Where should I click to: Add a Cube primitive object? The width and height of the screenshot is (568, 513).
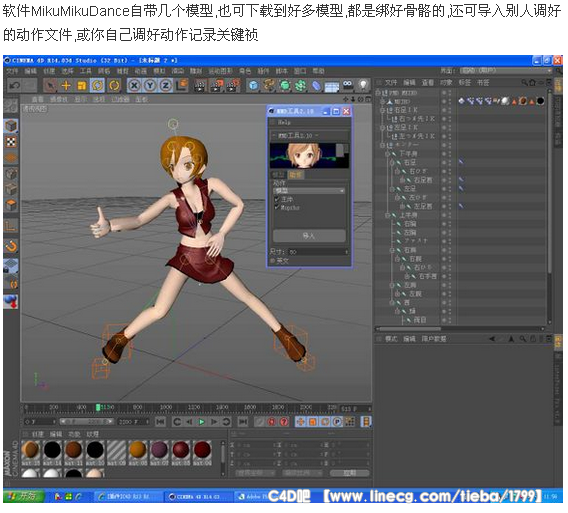tap(254, 86)
